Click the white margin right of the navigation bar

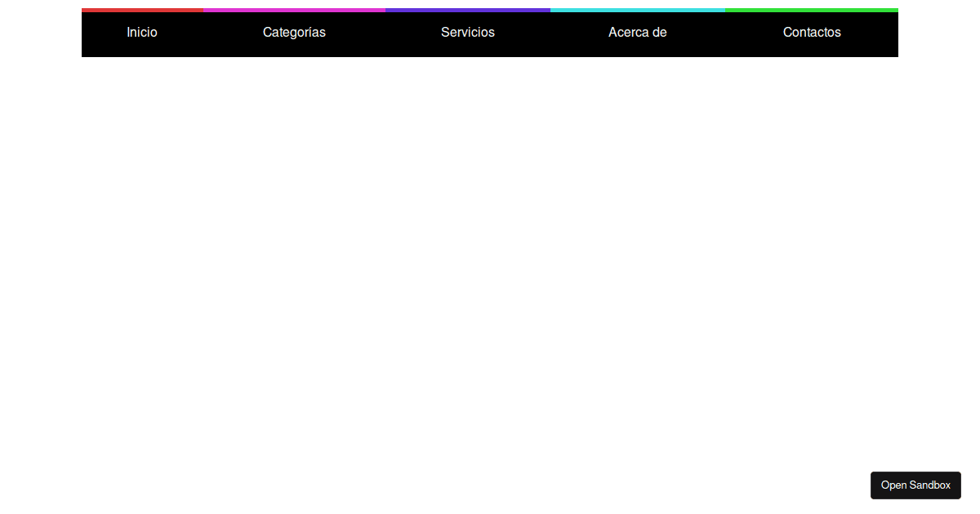[939, 33]
